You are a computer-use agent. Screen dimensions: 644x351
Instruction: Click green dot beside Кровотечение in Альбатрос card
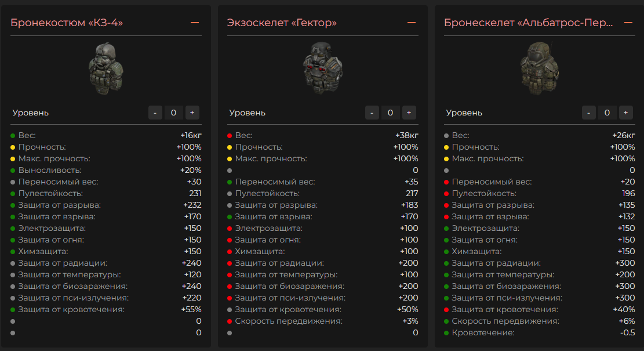point(446,333)
